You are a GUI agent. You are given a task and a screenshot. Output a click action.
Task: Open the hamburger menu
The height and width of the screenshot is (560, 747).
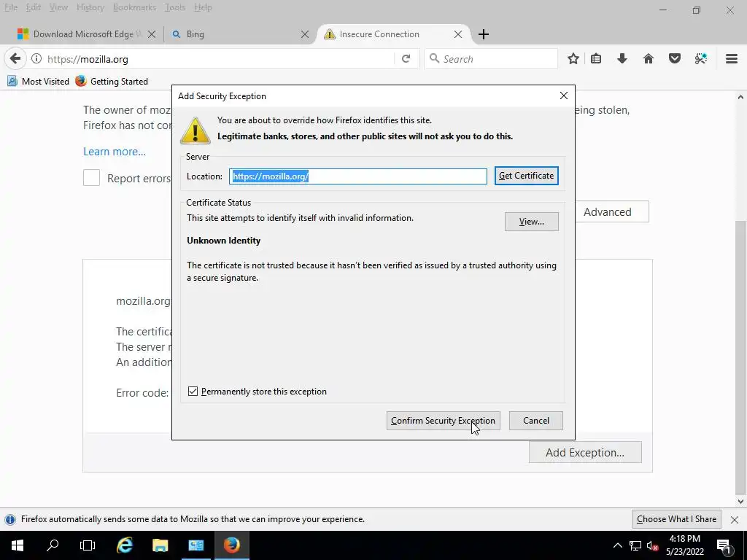tap(731, 58)
